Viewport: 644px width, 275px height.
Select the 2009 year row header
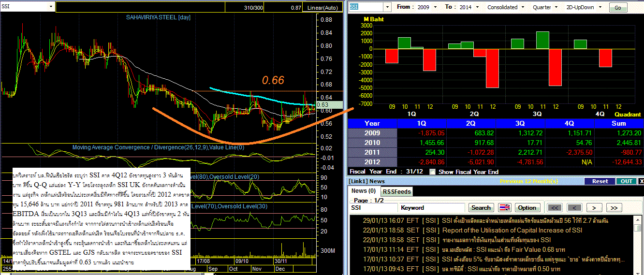point(372,133)
